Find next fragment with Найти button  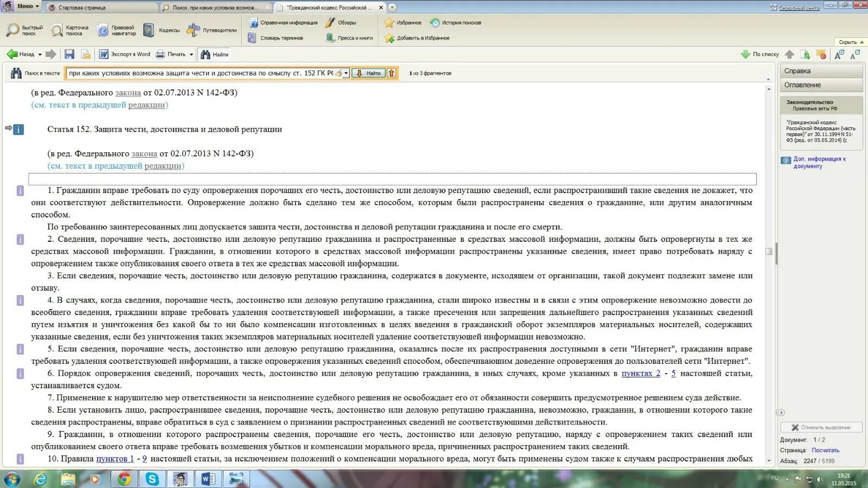pyautogui.click(x=368, y=73)
